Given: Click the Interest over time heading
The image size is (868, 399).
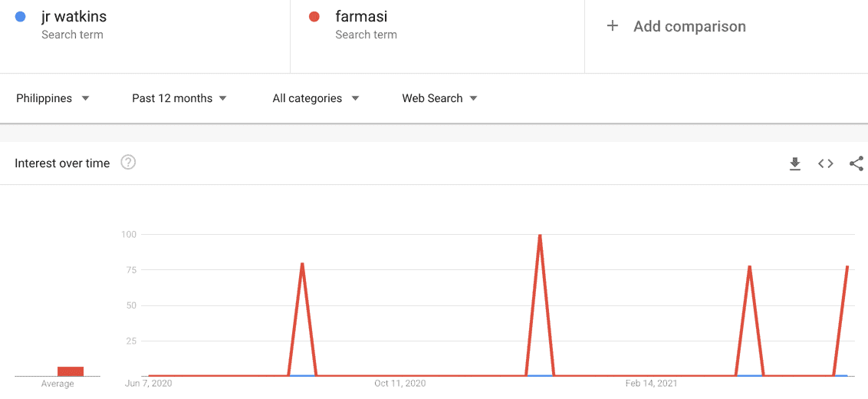Looking at the screenshot, I should point(62,163).
